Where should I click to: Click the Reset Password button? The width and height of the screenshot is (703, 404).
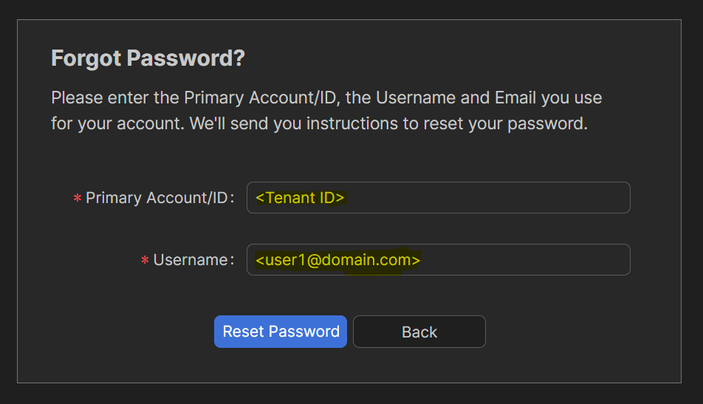tap(280, 332)
